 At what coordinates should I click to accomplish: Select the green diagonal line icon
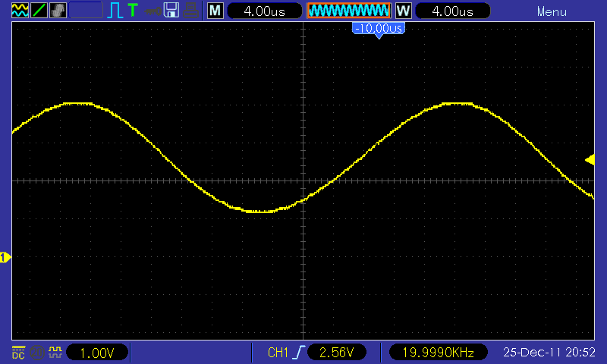click(x=39, y=11)
